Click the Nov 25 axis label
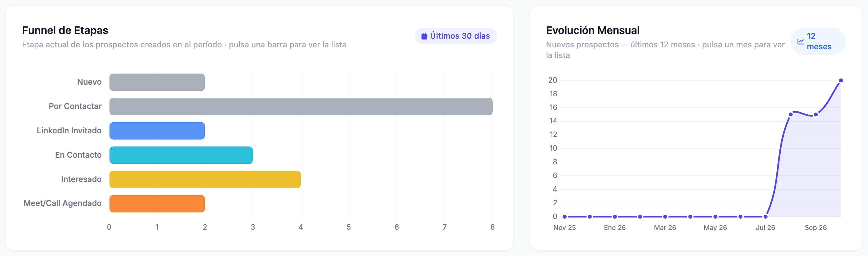This screenshot has width=868, height=256. tap(565, 228)
